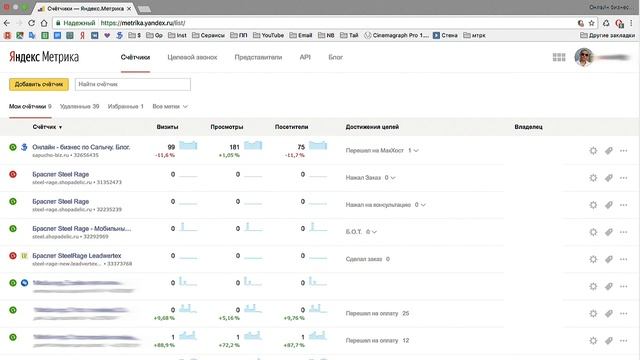640x360 pixels.
Task: Open tag icon for Онлайн-бизнес по Сапычу counter
Action: pos(609,151)
